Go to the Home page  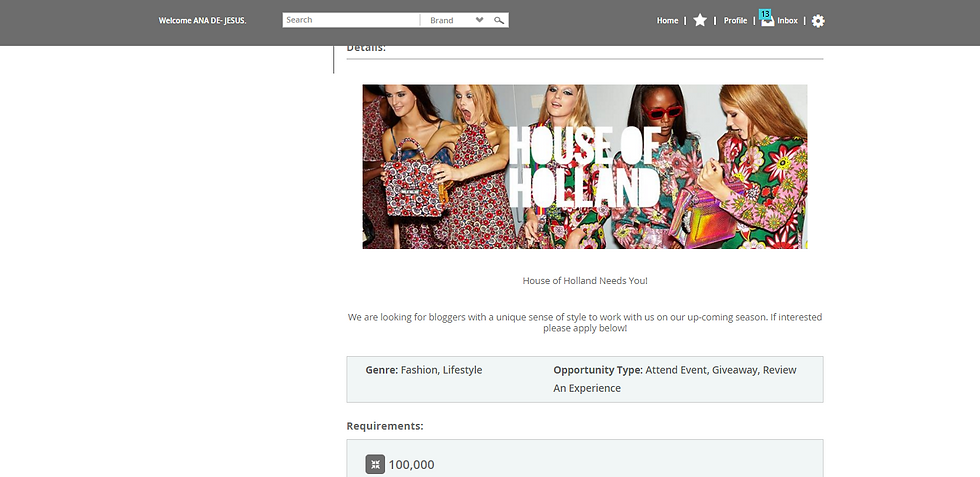click(667, 21)
